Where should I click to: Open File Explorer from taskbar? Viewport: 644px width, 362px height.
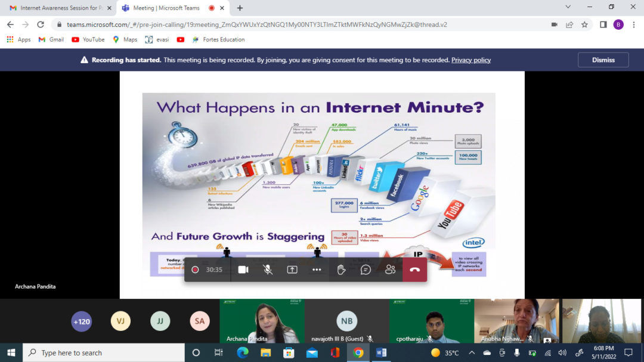pos(266,352)
